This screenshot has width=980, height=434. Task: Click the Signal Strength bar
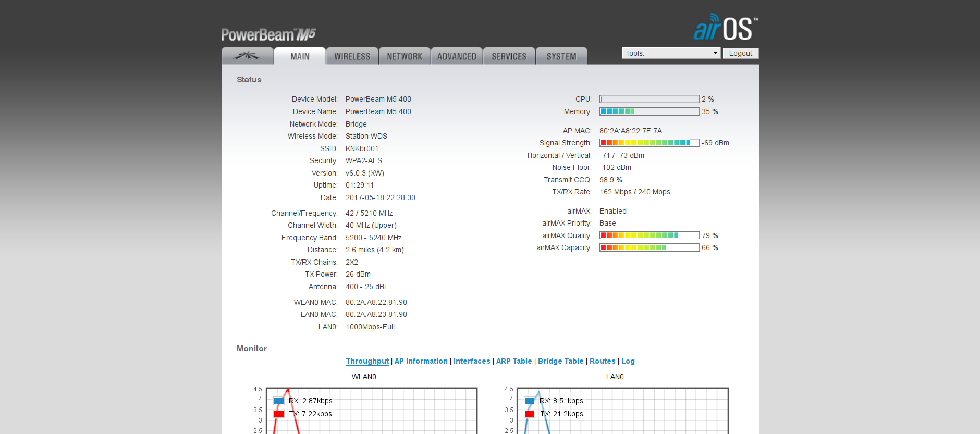point(650,143)
